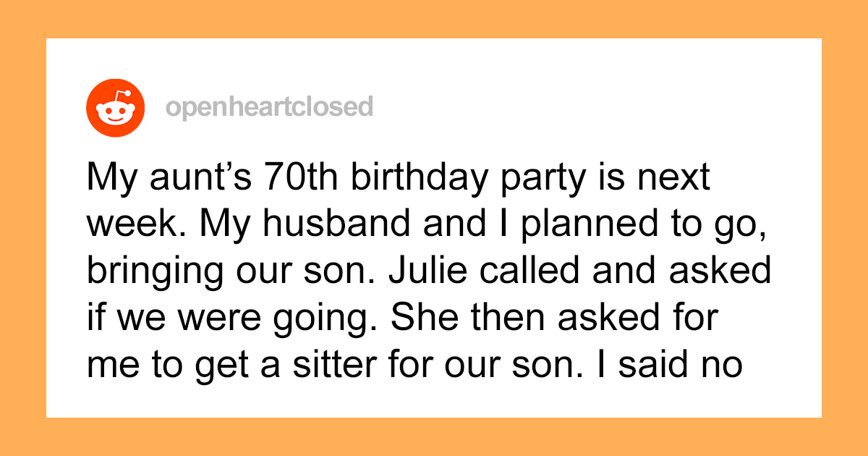Click the empty white area right of username
The image size is (868, 456).
593,108
